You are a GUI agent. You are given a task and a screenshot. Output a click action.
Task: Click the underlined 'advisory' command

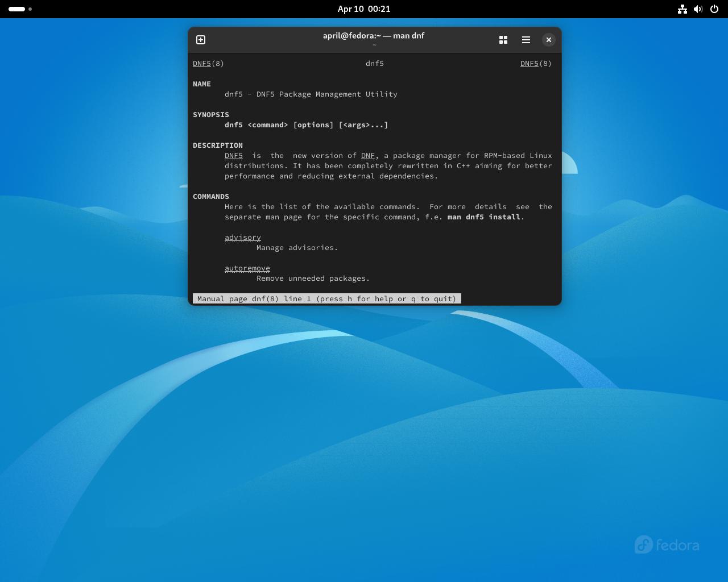[x=243, y=238]
